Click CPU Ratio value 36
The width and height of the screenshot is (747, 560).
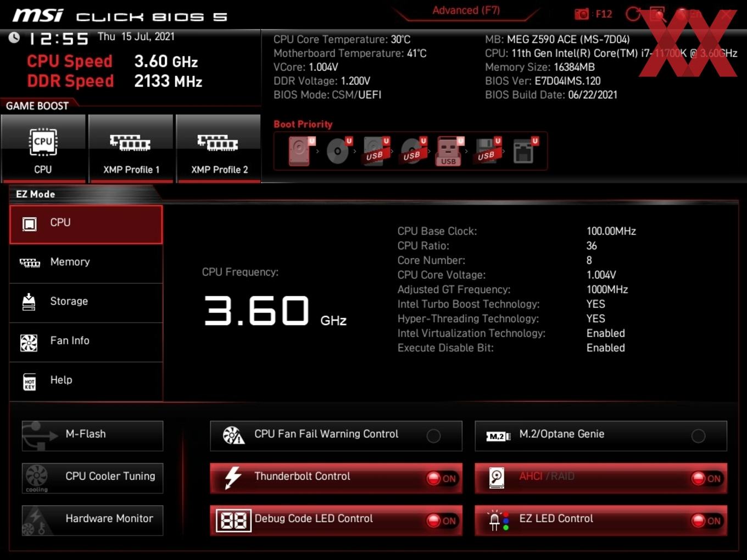tap(592, 246)
